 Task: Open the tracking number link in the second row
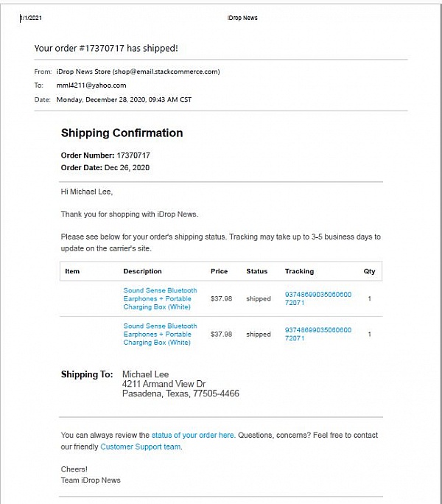(318, 335)
